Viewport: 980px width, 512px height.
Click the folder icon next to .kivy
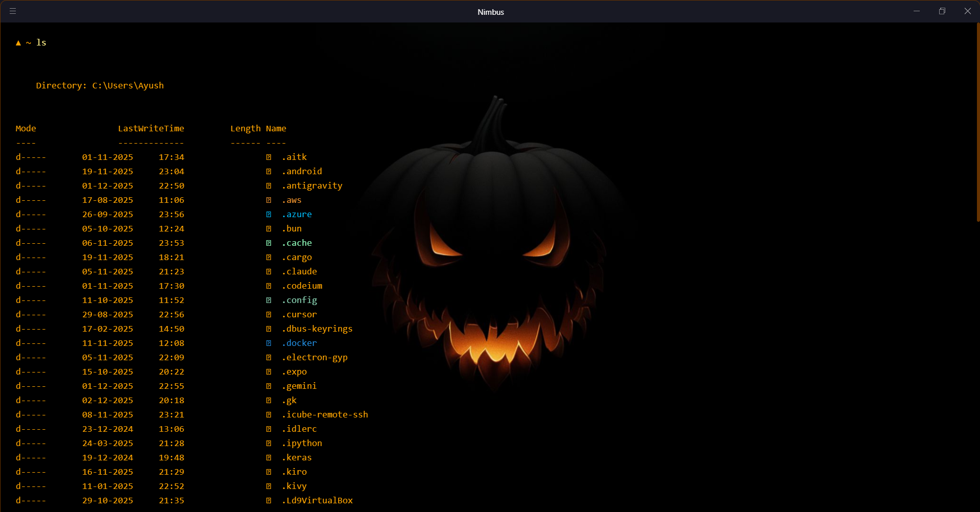pyautogui.click(x=269, y=486)
